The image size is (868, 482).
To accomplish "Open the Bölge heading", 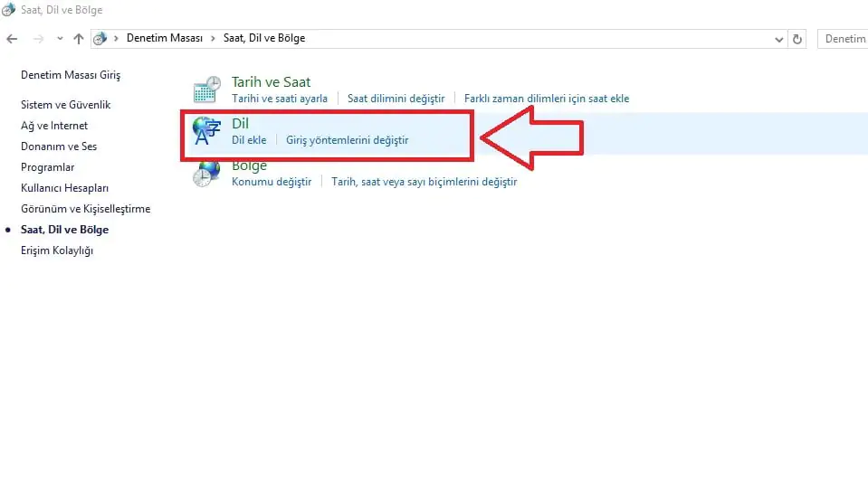I will (249, 165).
